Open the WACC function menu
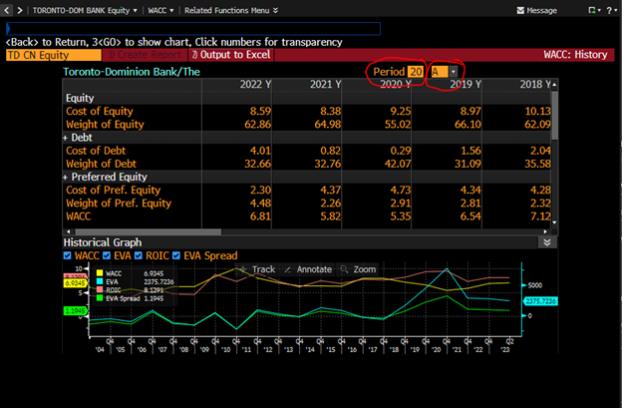 tap(159, 10)
